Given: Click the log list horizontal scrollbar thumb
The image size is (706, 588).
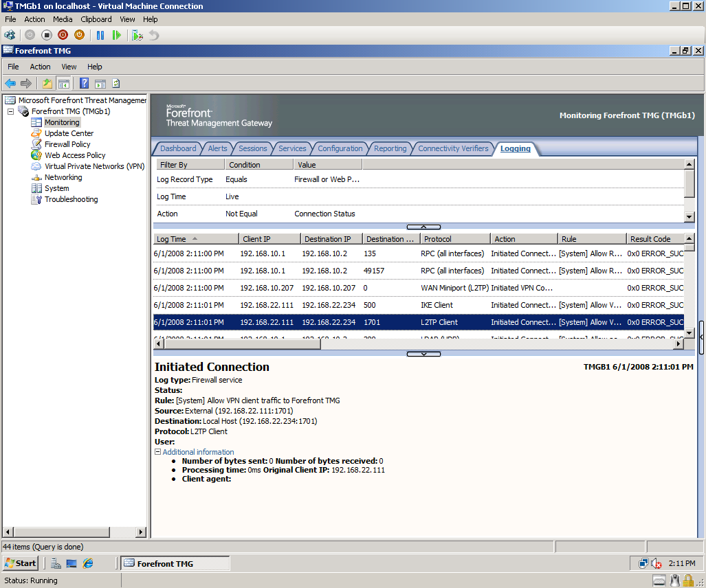Looking at the screenshot, I should (x=243, y=343).
